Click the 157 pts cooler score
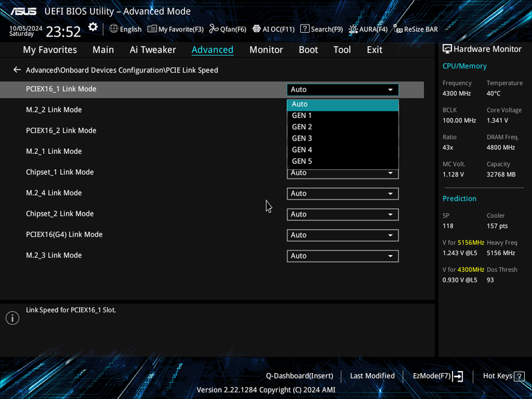This screenshot has width=532, height=399. coord(497,226)
